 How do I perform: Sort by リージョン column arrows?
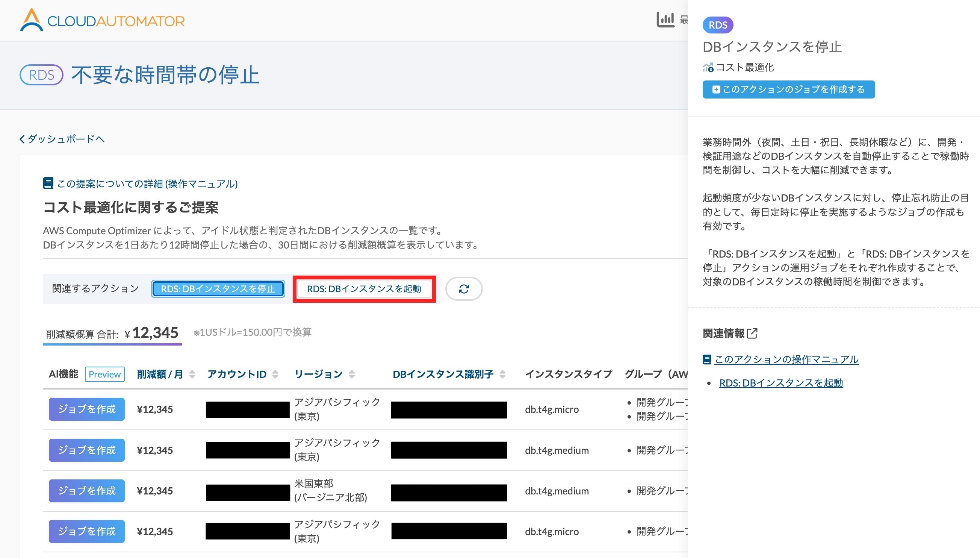(352, 374)
